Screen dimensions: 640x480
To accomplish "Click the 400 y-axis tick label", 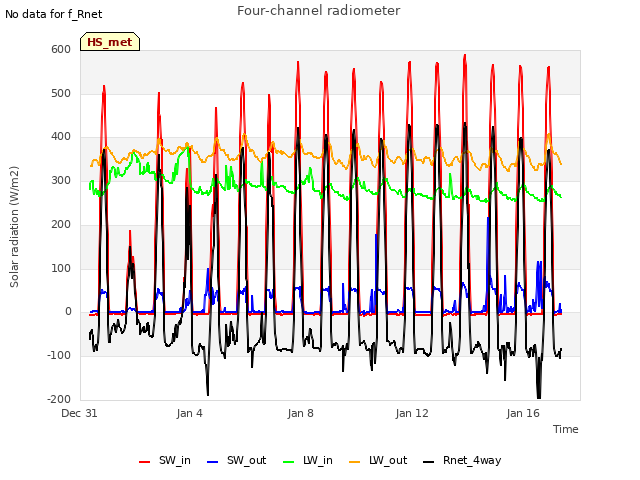I will (x=61, y=137).
